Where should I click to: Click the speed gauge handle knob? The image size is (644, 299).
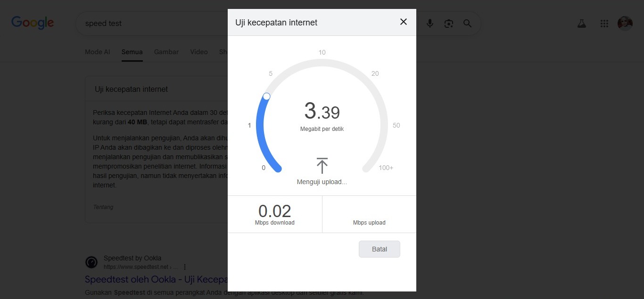click(x=266, y=96)
